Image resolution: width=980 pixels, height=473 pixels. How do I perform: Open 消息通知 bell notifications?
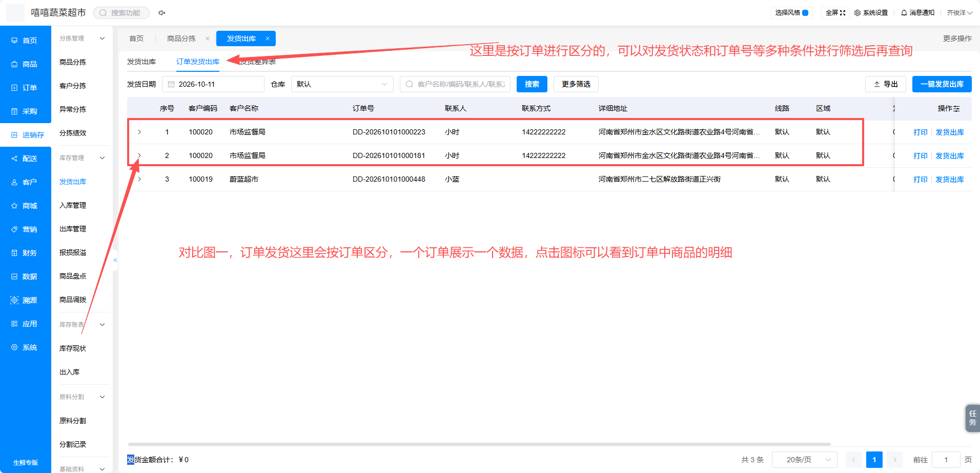click(917, 13)
